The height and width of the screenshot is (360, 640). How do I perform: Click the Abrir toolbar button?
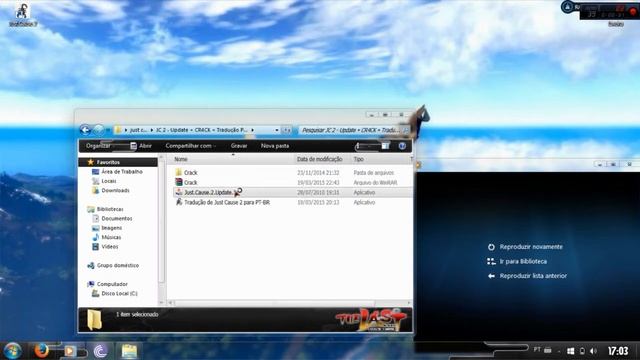[x=141, y=146]
